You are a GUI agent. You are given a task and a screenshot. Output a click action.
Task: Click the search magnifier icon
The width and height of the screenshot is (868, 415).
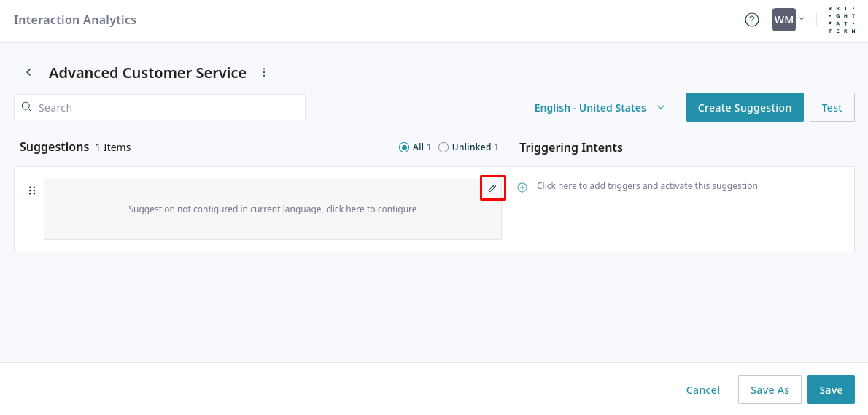[x=27, y=107]
